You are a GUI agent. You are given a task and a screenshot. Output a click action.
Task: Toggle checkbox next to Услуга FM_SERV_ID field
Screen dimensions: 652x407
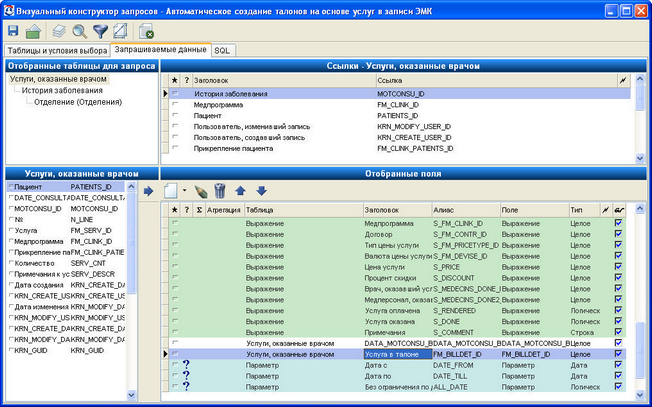(11, 230)
